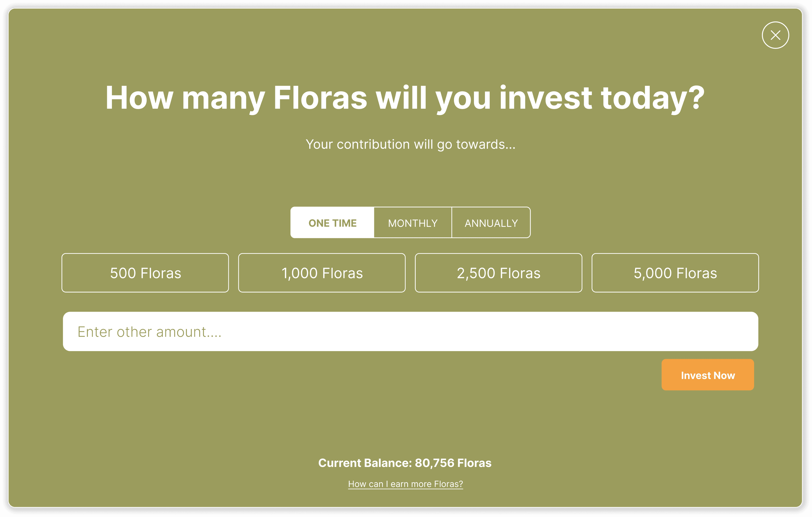Set investing to recur every year
This screenshot has height=517, width=812.
(491, 223)
